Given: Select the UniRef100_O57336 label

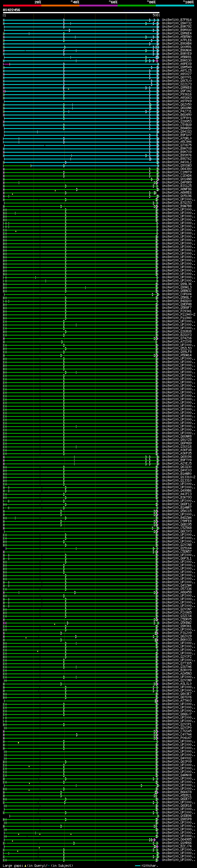Looking at the screenshot, I should tap(176, 589).
